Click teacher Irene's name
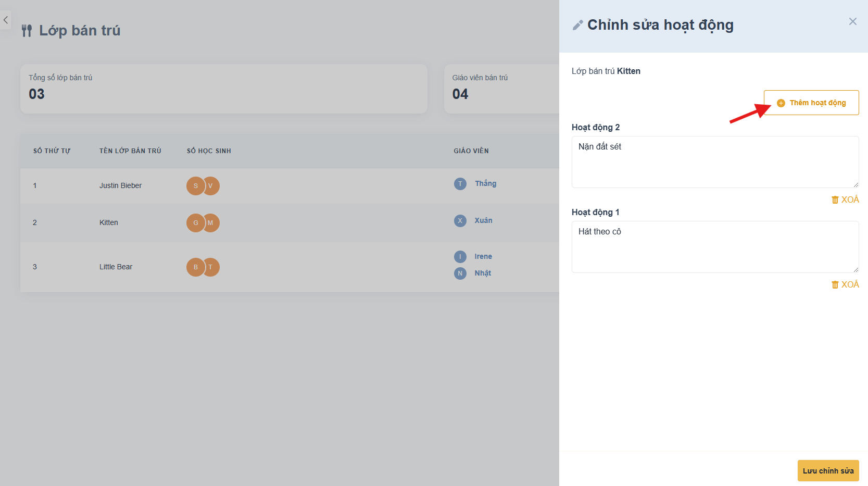868x486 pixels. pos(483,256)
